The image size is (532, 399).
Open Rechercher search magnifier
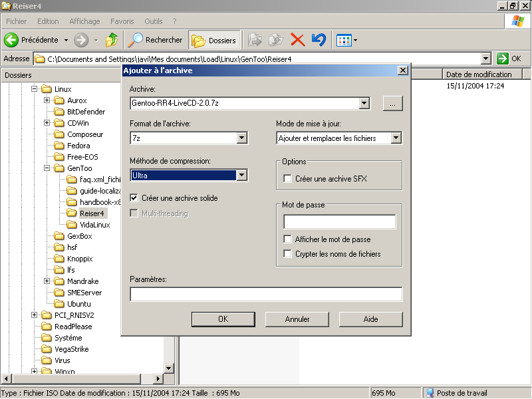pyautogui.click(x=136, y=40)
